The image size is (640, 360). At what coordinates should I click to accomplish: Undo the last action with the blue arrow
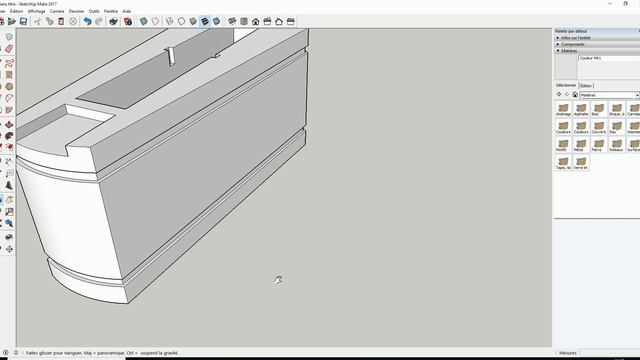point(87,21)
